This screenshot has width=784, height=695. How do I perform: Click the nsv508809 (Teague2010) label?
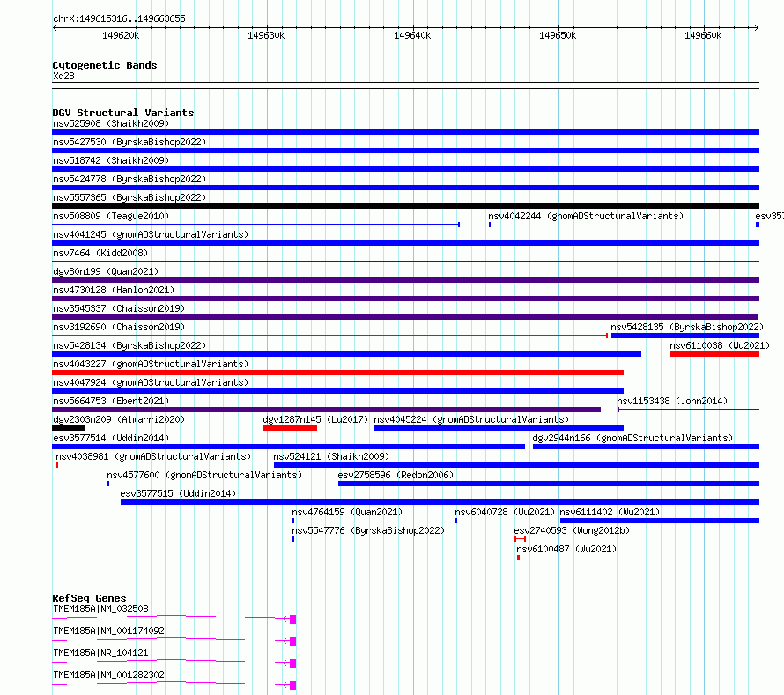tap(111, 216)
